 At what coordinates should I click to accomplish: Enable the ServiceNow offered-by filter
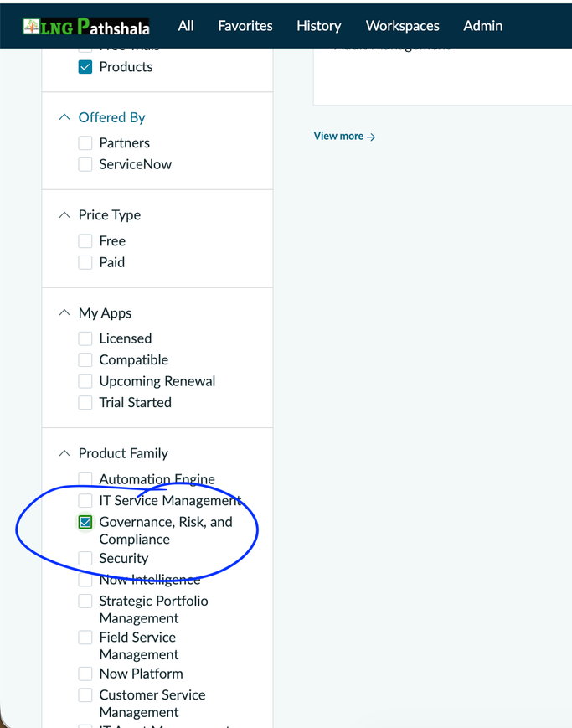pyautogui.click(x=85, y=164)
